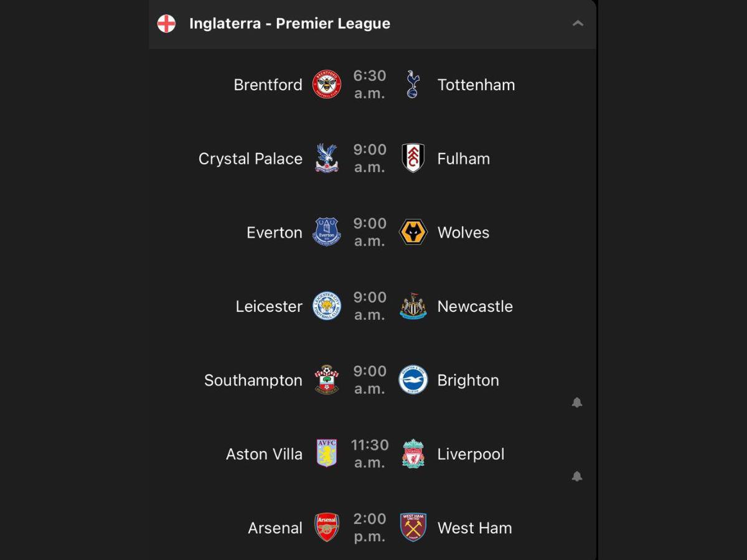This screenshot has width=747, height=560.
Task: Select the Crystal Palace crest
Action: coord(326,159)
